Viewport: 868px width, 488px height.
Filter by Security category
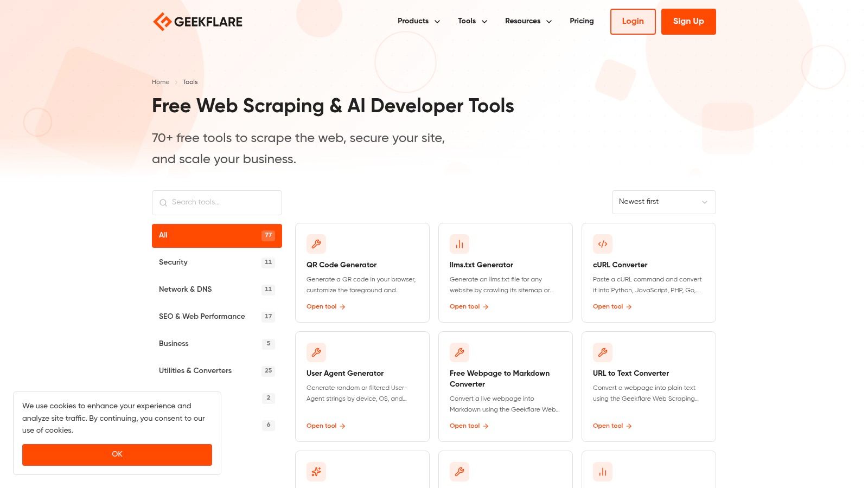point(217,262)
